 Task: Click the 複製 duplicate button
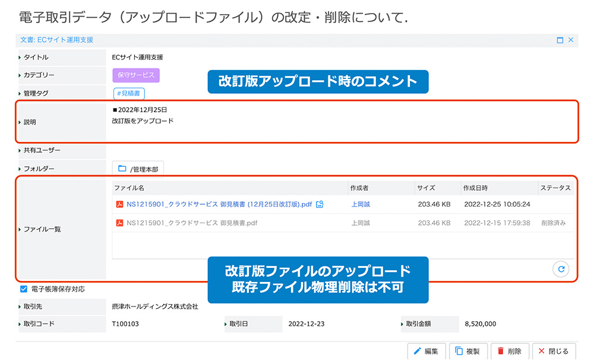(x=468, y=351)
